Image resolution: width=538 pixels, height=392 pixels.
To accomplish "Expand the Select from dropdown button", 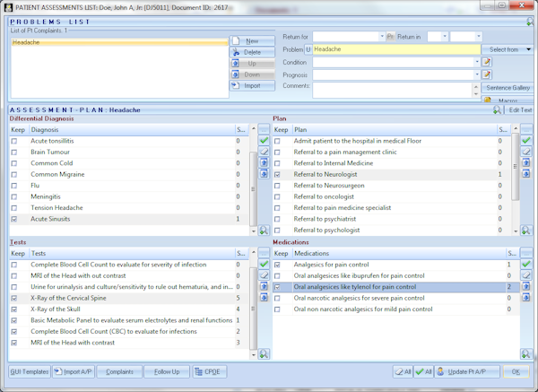I will [528, 49].
